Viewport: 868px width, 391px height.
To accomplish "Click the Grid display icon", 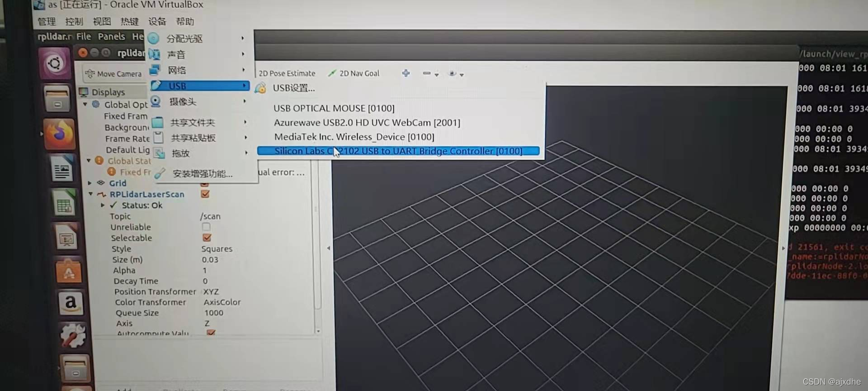I will coord(101,183).
